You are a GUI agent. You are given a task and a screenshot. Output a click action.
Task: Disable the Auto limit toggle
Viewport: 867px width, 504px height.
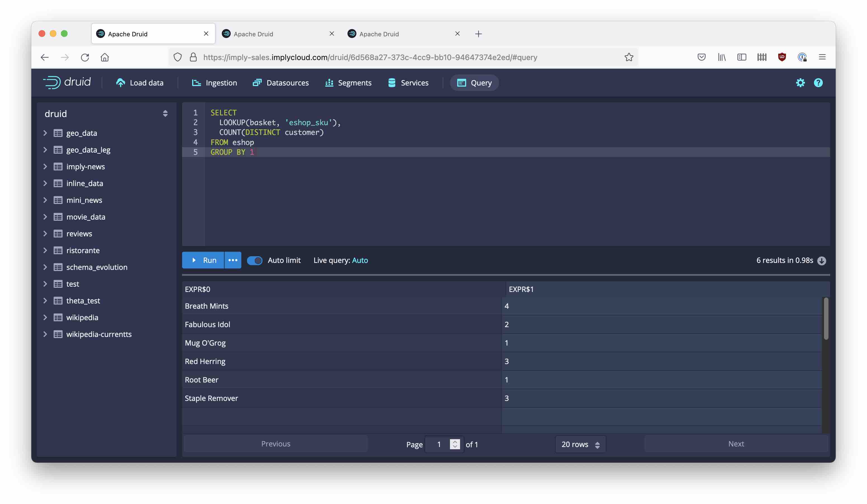[254, 260]
